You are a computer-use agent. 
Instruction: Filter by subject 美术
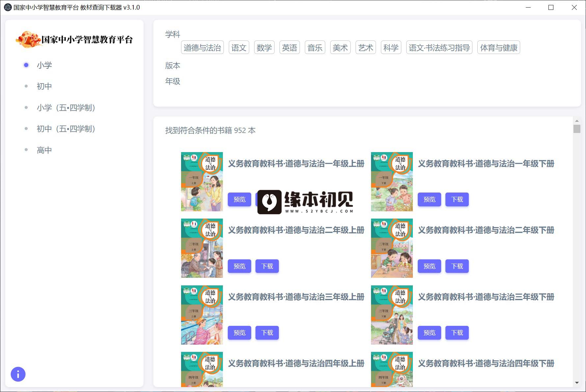340,48
